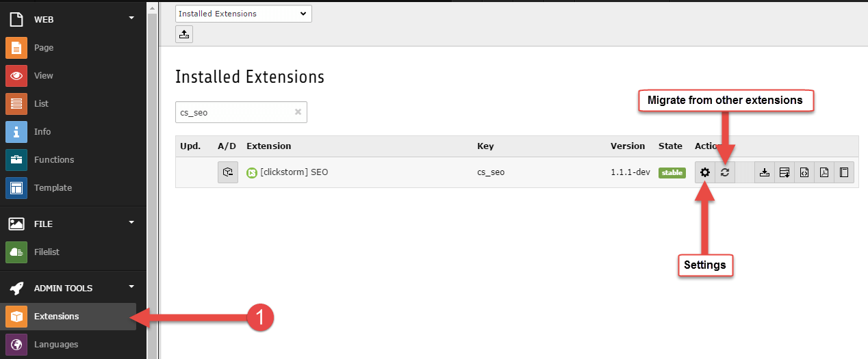This screenshot has height=359, width=868.
Task: Click the database export icon for cs_seo
Action: [784, 173]
